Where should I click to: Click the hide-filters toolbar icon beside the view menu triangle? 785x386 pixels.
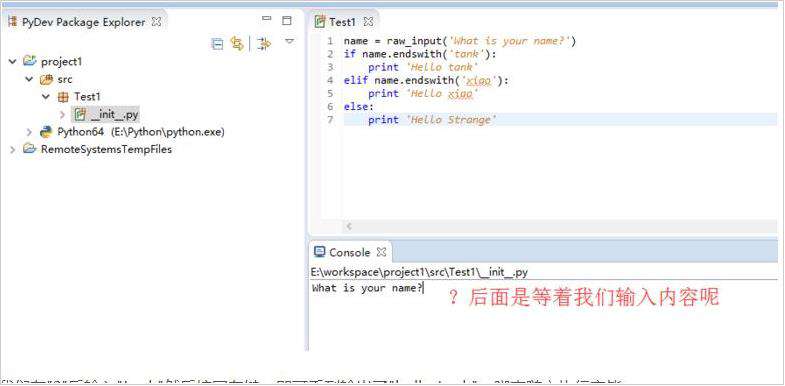click(x=264, y=44)
